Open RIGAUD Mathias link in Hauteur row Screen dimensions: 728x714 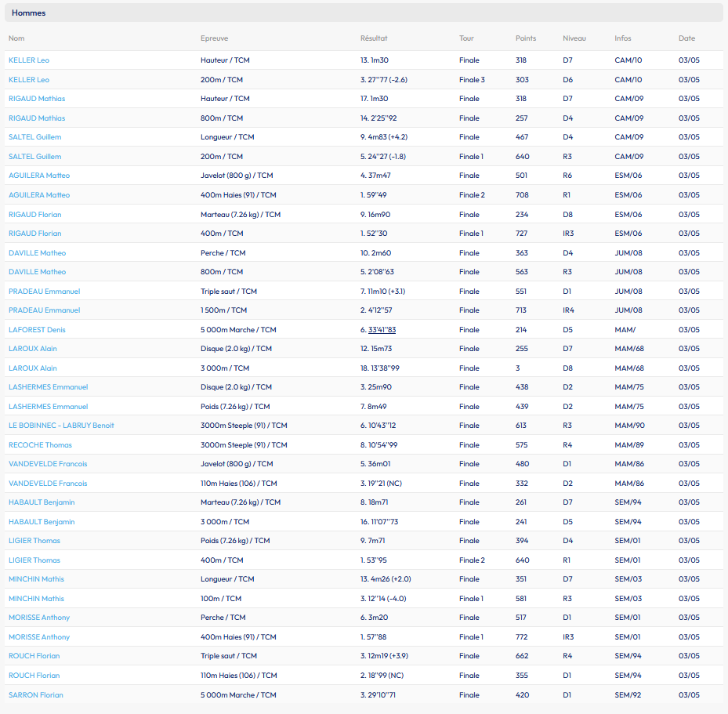(x=37, y=99)
